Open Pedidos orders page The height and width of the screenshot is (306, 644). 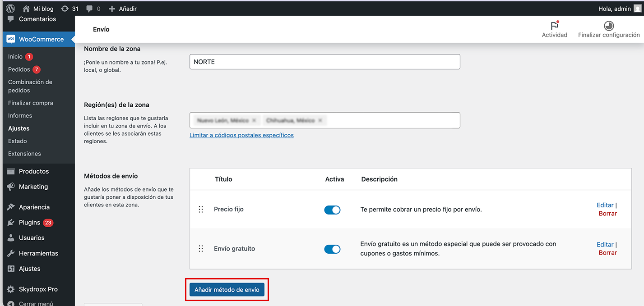click(x=19, y=69)
